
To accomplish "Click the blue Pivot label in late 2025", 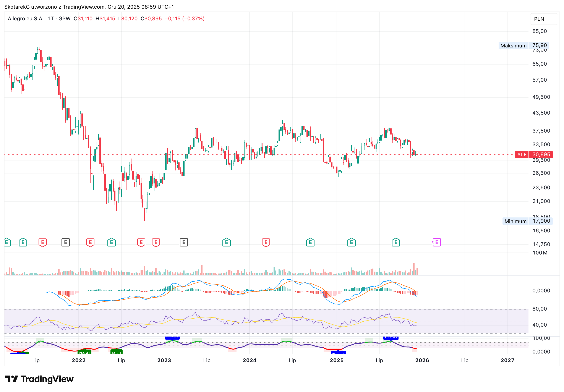I will coord(391,337).
